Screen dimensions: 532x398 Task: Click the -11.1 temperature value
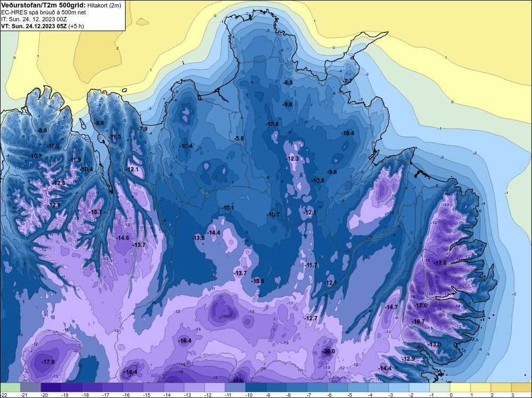(x=227, y=208)
